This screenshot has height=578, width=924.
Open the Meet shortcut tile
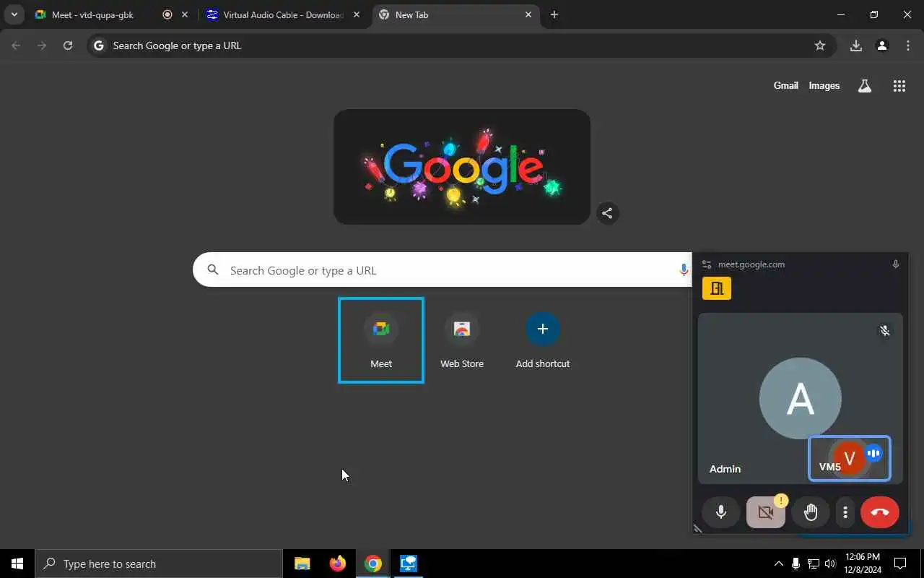[x=381, y=340]
